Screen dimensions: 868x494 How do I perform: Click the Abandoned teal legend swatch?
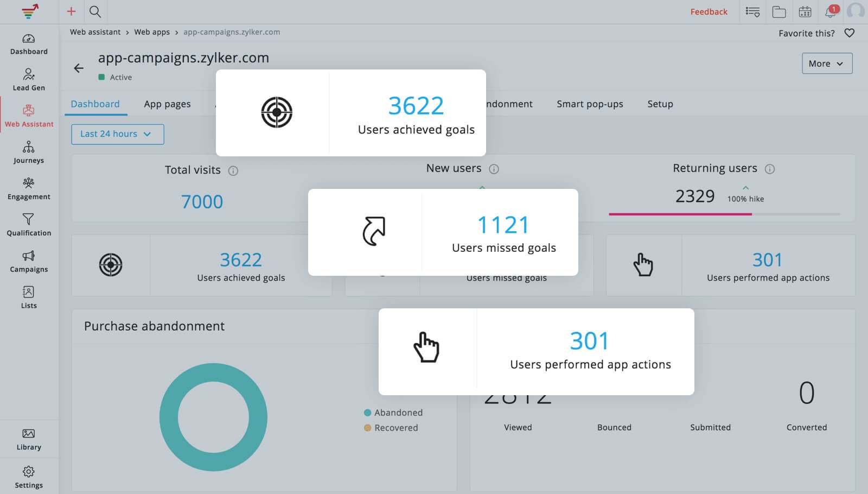(367, 413)
